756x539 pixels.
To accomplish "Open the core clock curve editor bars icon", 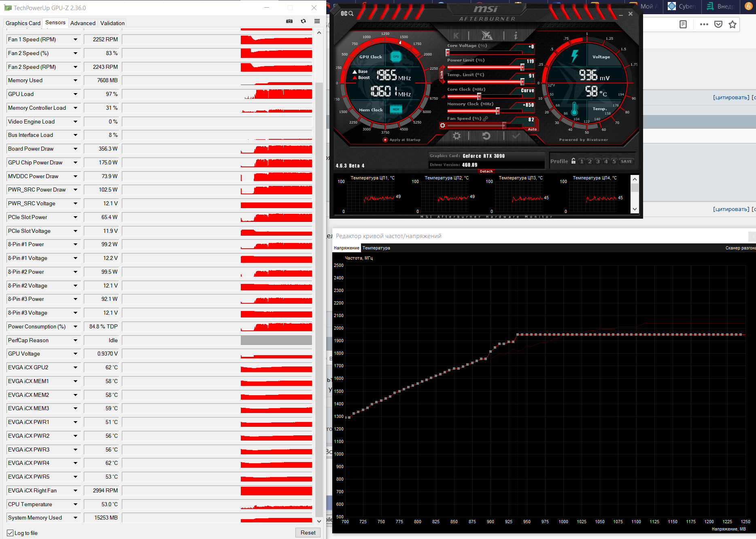I will (444, 96).
